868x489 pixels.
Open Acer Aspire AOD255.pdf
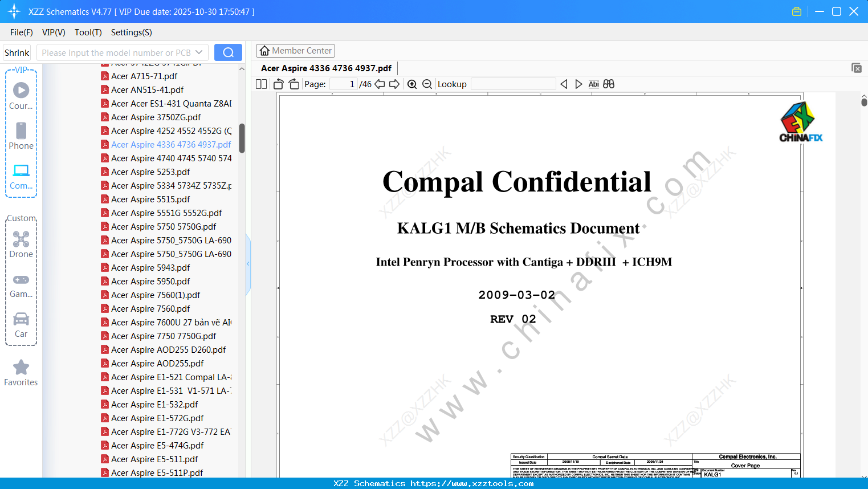(157, 363)
